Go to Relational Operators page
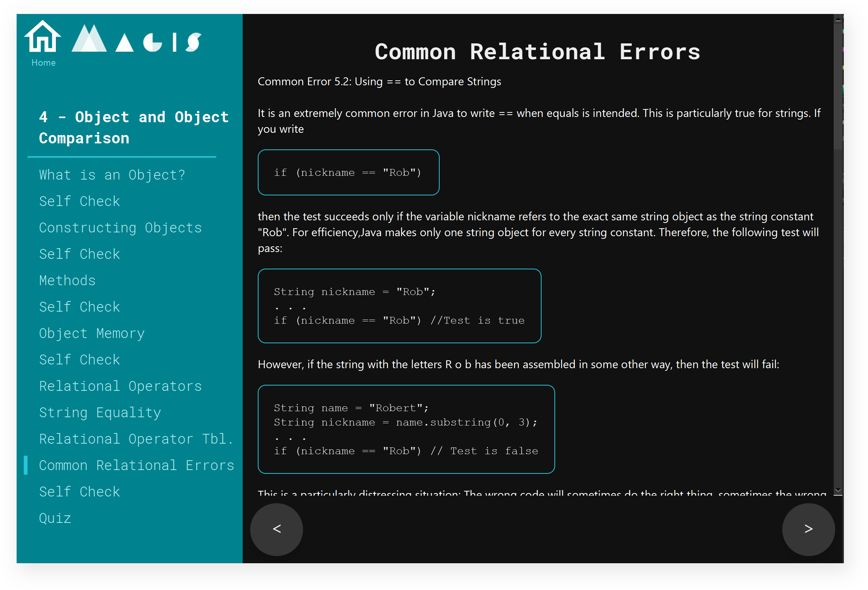This screenshot has width=868, height=590. [120, 386]
